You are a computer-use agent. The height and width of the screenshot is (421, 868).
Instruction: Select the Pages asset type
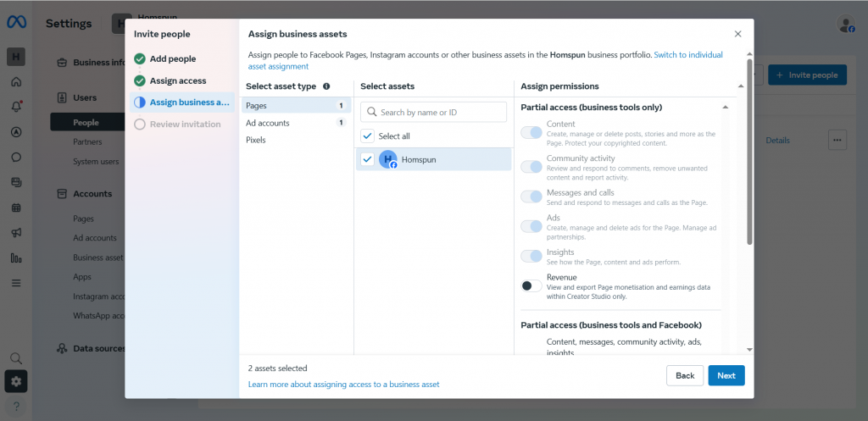296,106
